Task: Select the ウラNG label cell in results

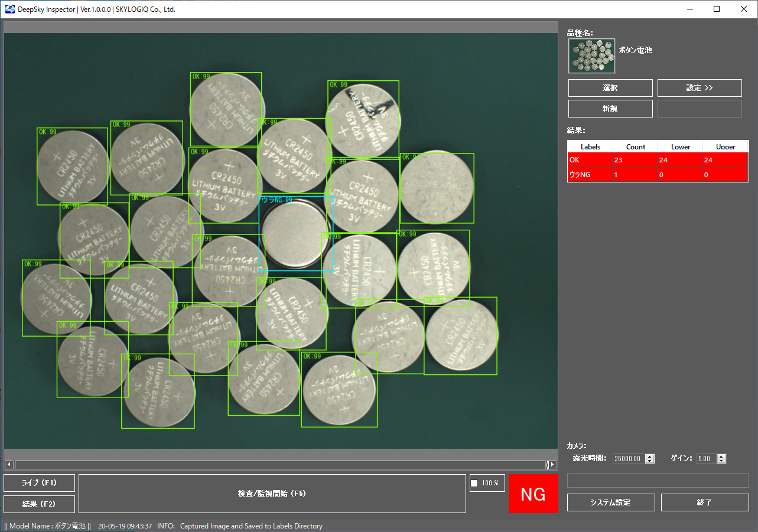Action: tap(590, 175)
